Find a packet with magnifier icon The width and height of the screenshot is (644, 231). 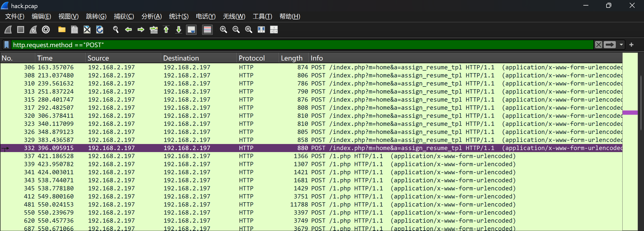(x=116, y=30)
